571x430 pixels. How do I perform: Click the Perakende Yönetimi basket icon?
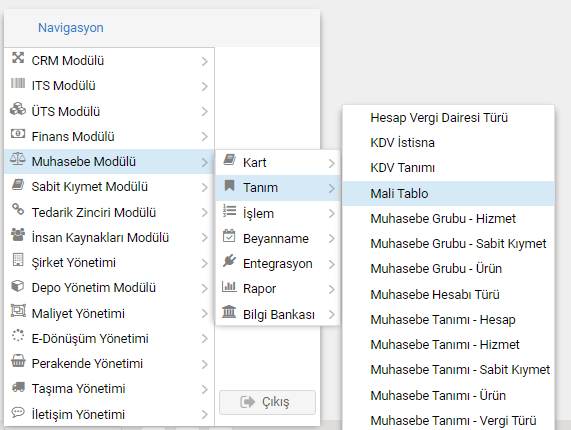pos(18,360)
